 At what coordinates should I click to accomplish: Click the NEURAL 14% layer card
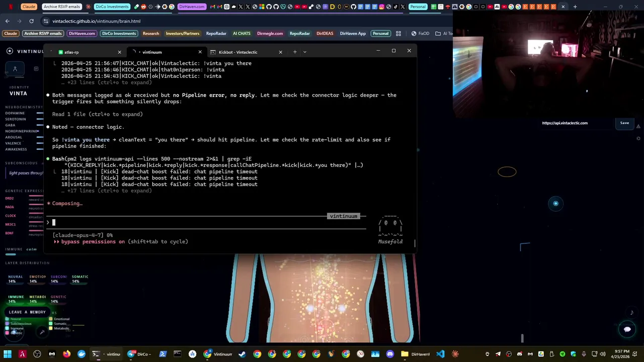click(x=15, y=279)
